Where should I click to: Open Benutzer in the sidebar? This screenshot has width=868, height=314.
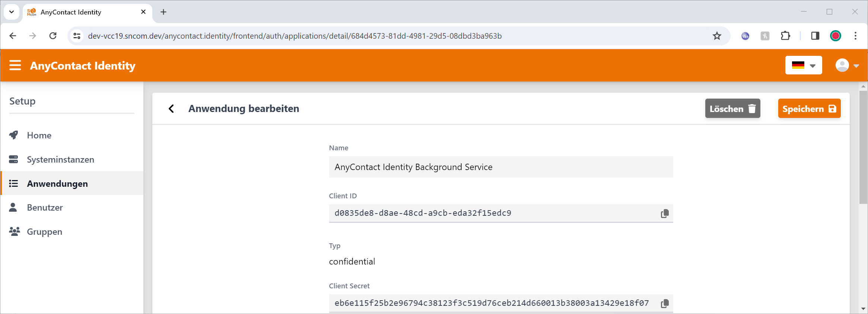coord(45,208)
